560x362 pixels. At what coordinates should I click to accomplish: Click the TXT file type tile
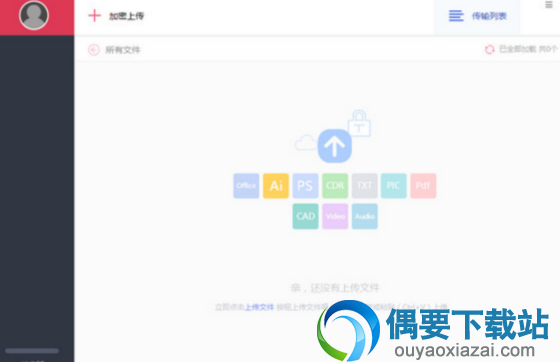point(364,186)
